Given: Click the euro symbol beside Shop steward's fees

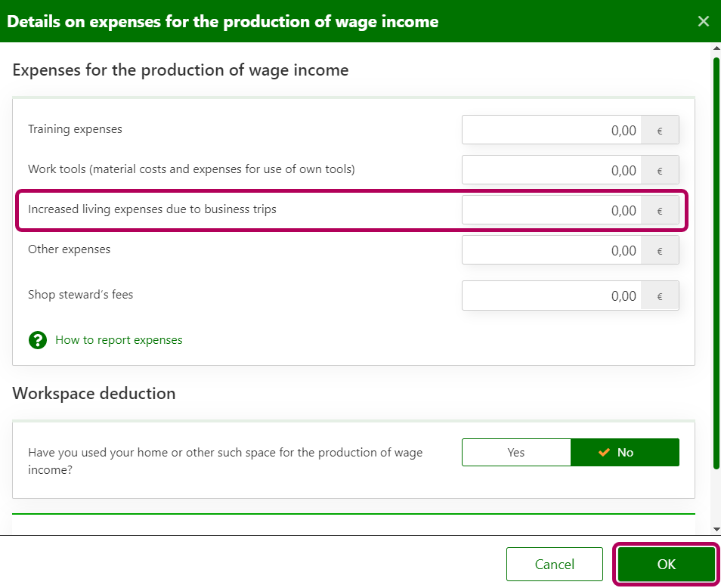Looking at the screenshot, I should tap(660, 296).
